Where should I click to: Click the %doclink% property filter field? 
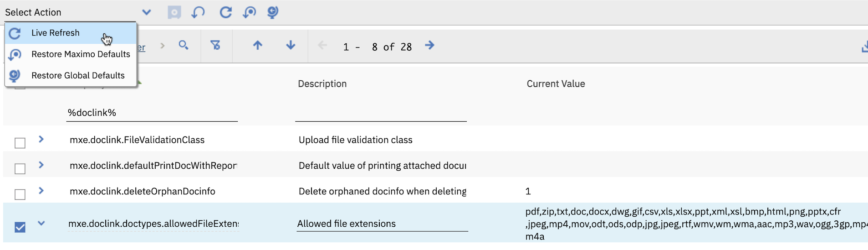click(x=152, y=113)
